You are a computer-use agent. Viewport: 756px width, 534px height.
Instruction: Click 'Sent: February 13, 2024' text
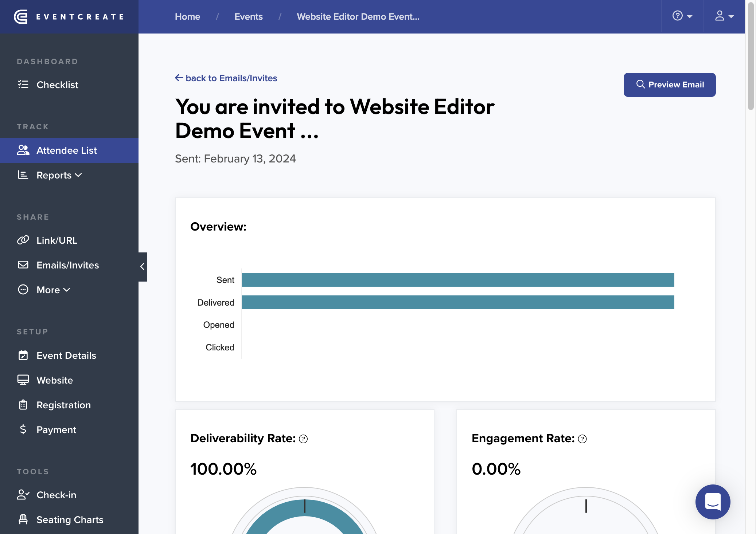[235, 159]
